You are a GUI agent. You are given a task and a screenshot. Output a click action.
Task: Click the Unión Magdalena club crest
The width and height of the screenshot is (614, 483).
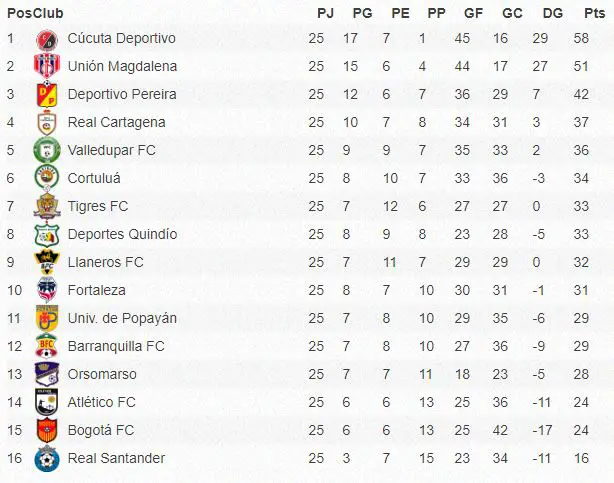click(47, 66)
